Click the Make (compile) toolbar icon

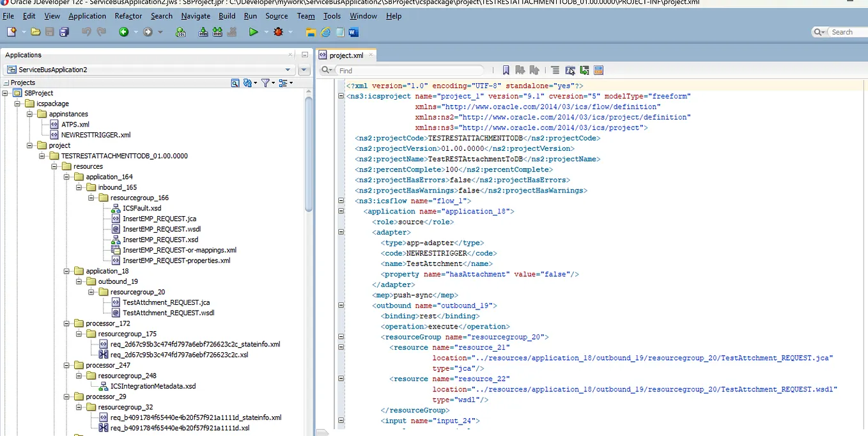click(203, 31)
